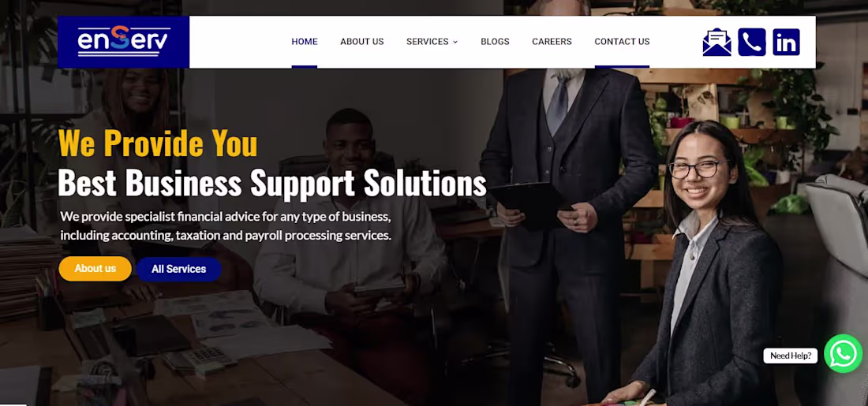Screen dimensions: 868x406
Task: Visit the LinkedIn icon link
Action: (786, 42)
